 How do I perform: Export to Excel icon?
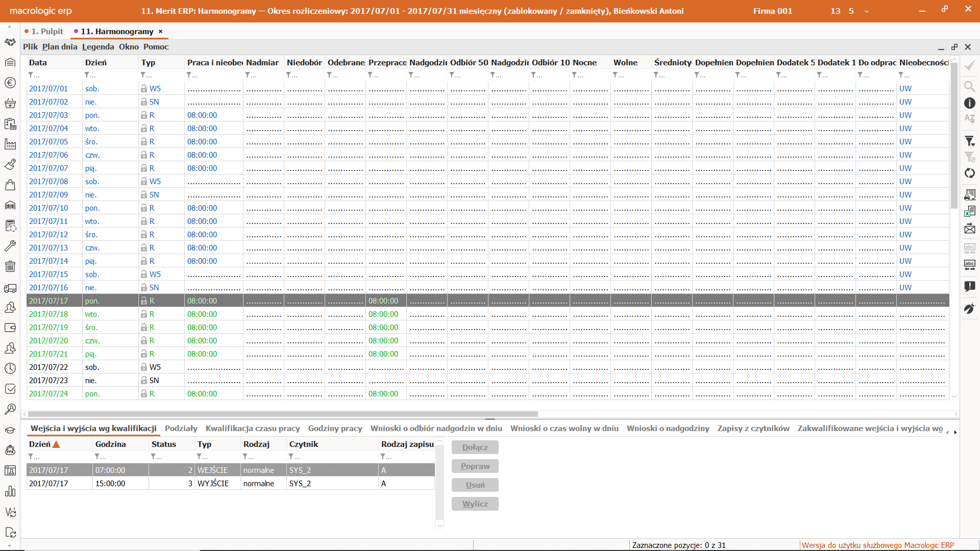[969, 211]
